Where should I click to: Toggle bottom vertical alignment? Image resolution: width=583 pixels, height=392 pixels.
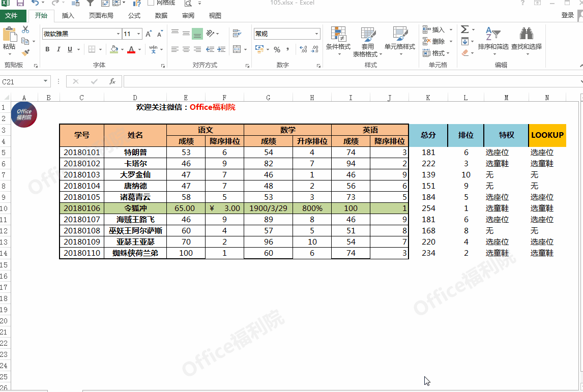pos(197,34)
